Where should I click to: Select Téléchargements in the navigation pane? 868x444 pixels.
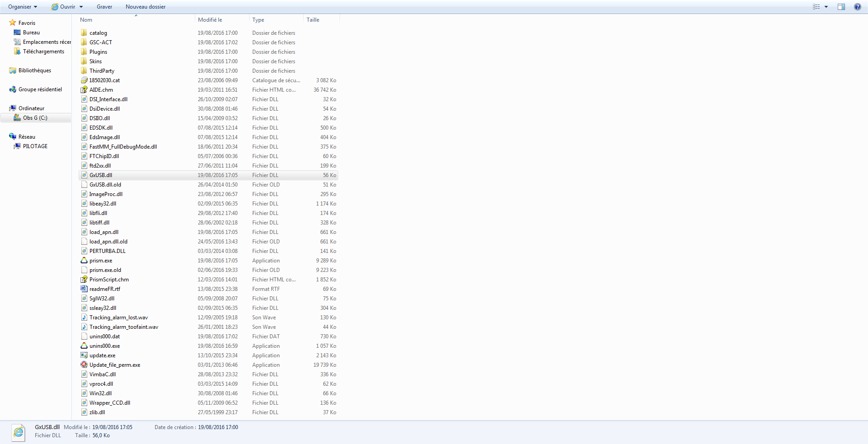[43, 51]
